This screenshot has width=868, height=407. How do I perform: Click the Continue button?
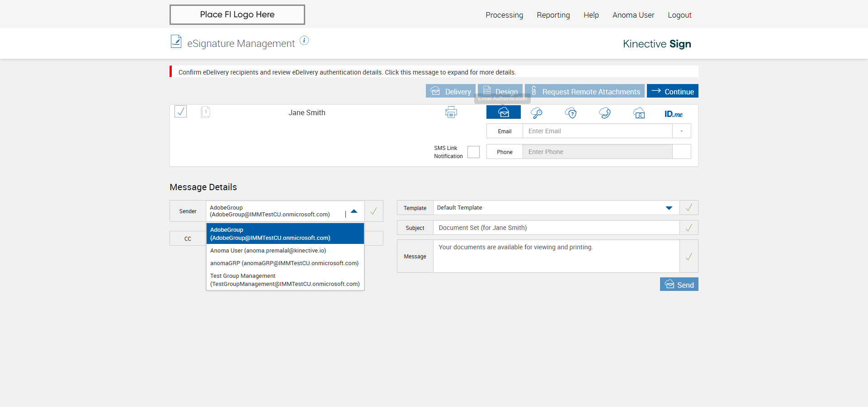pyautogui.click(x=672, y=91)
